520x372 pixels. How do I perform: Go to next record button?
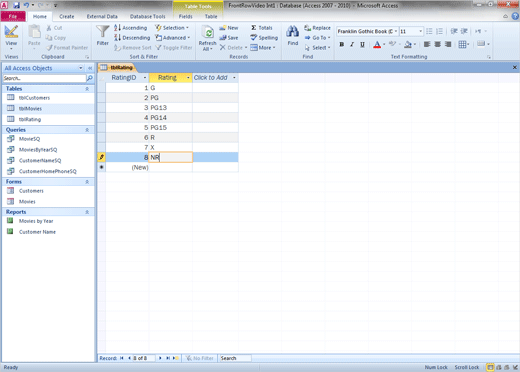[x=160, y=358]
